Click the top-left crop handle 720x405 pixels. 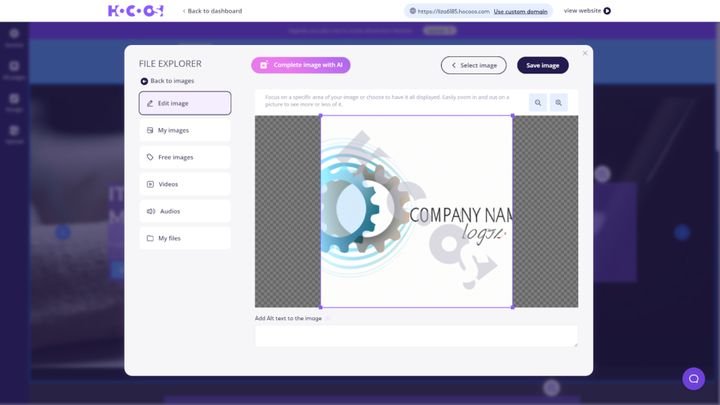pos(321,116)
